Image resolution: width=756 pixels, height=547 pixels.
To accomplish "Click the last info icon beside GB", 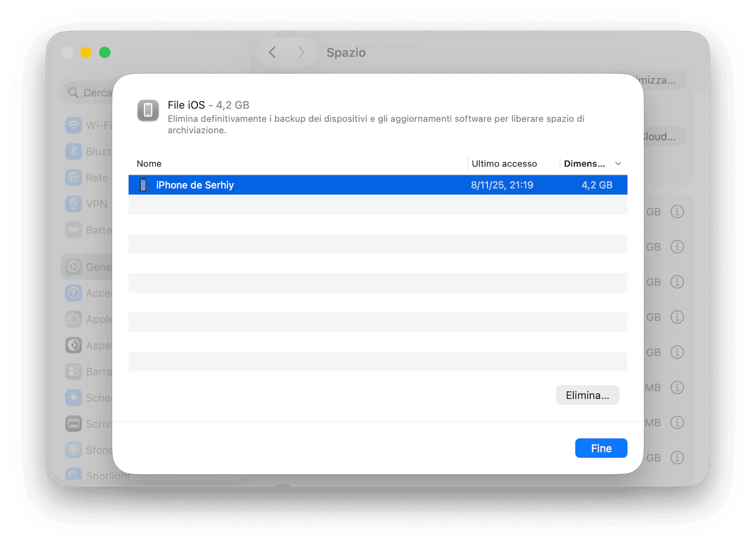I will [x=677, y=458].
